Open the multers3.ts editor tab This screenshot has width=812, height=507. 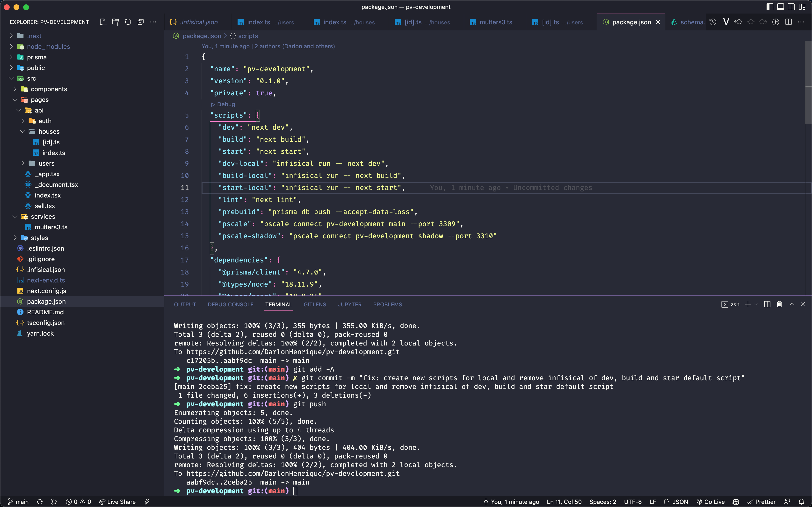point(495,22)
